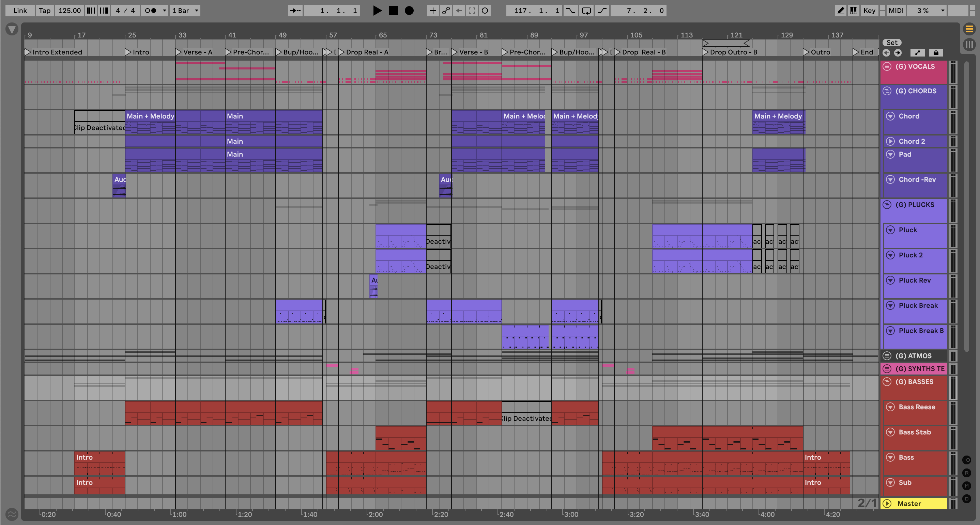This screenshot has width=980, height=525.
Task: Jump to next locator arrow
Action: click(x=898, y=53)
